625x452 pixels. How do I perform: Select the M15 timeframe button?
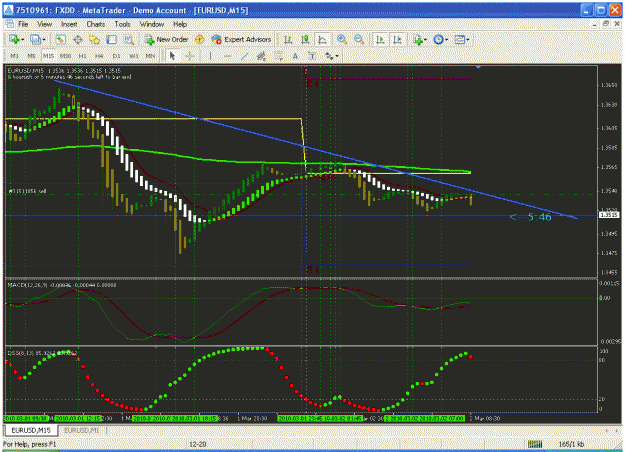[x=49, y=56]
